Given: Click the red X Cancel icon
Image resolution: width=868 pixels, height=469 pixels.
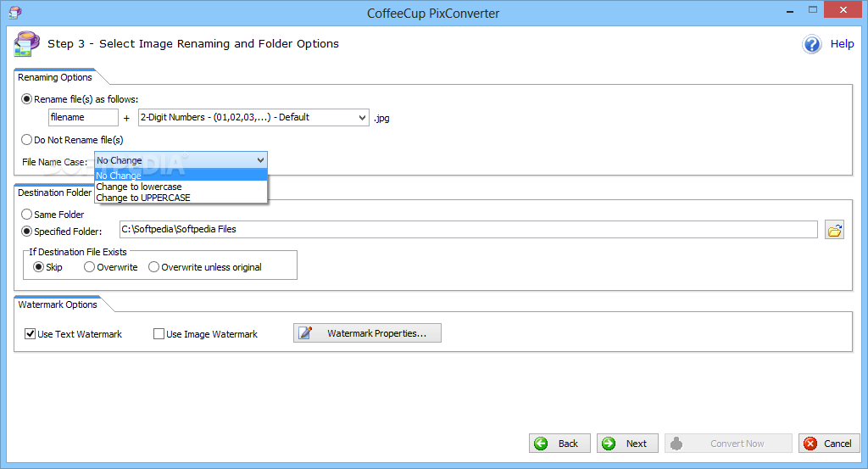Looking at the screenshot, I should [810, 444].
